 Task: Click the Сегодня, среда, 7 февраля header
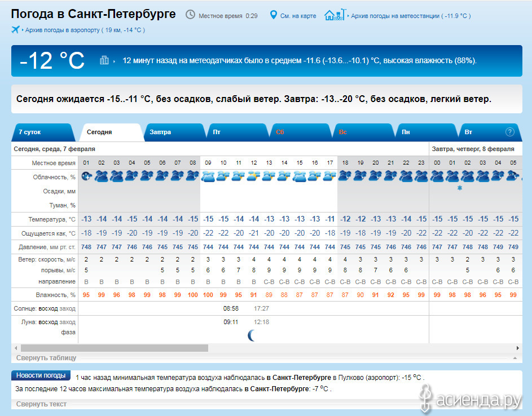(x=54, y=149)
